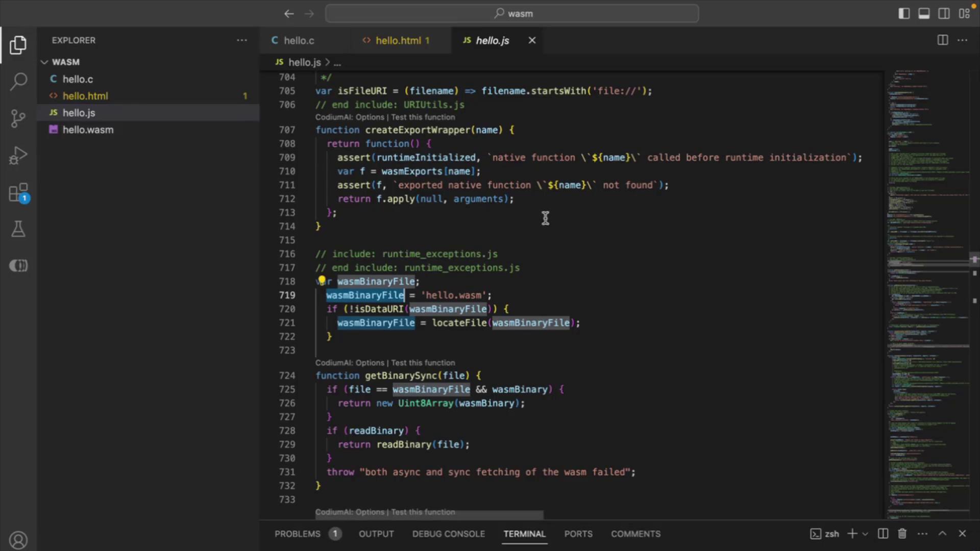The height and width of the screenshot is (551, 980).
Task: Open the Extensions view
Action: click(18, 193)
